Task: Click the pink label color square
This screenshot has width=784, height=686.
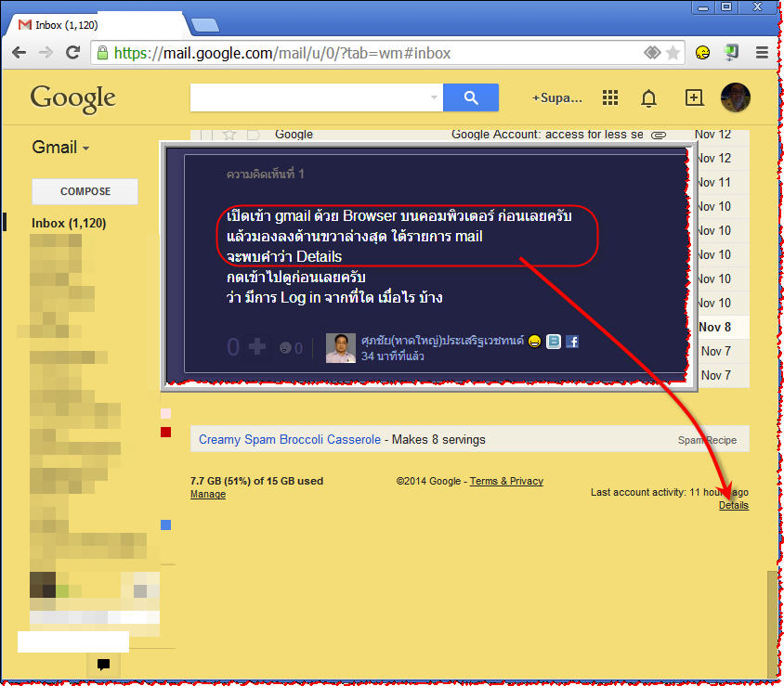Action: pyautogui.click(x=166, y=413)
